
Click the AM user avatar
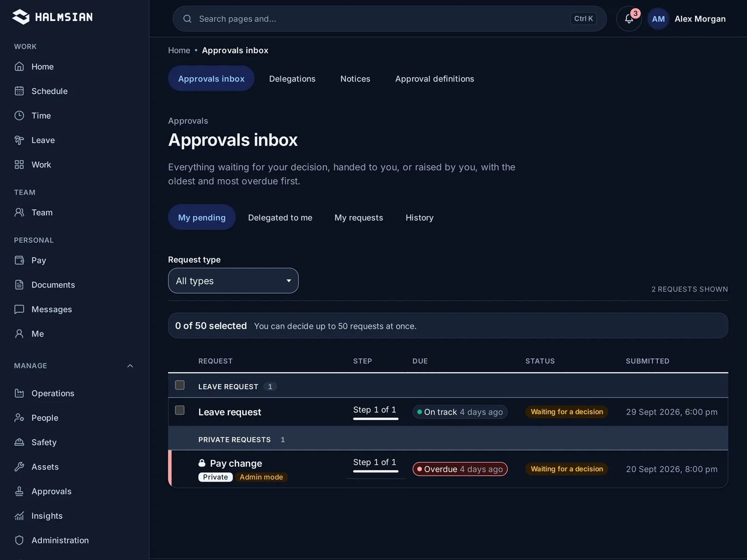pos(658,19)
